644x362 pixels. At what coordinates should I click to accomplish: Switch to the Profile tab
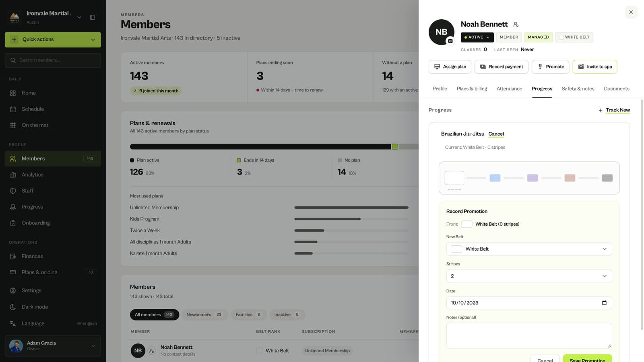pyautogui.click(x=440, y=89)
